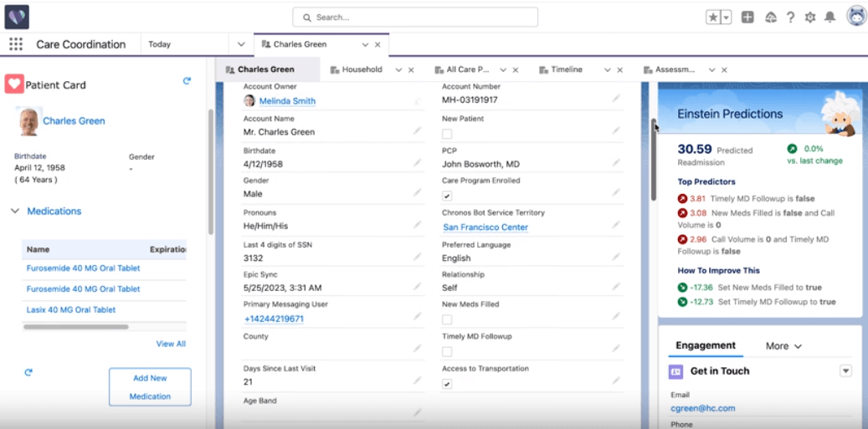The image size is (868, 429).
Task: Open the Get in Touch dropdown arrow
Action: [845, 371]
